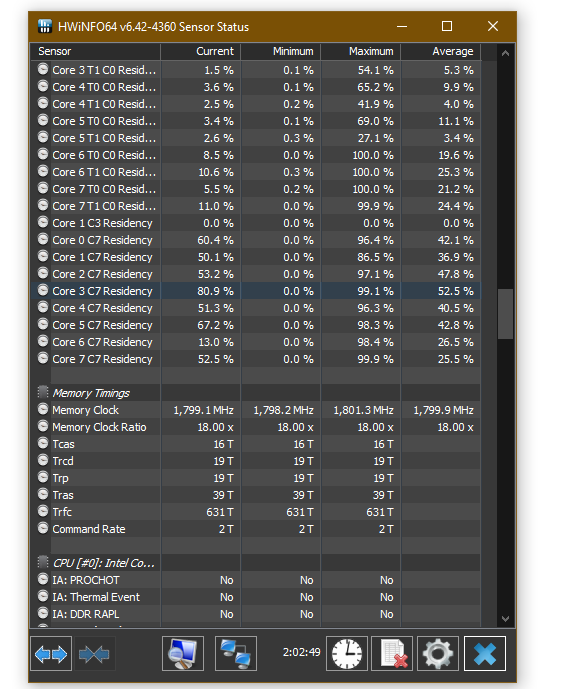Click the logging sheet with red X icon

coord(392,654)
